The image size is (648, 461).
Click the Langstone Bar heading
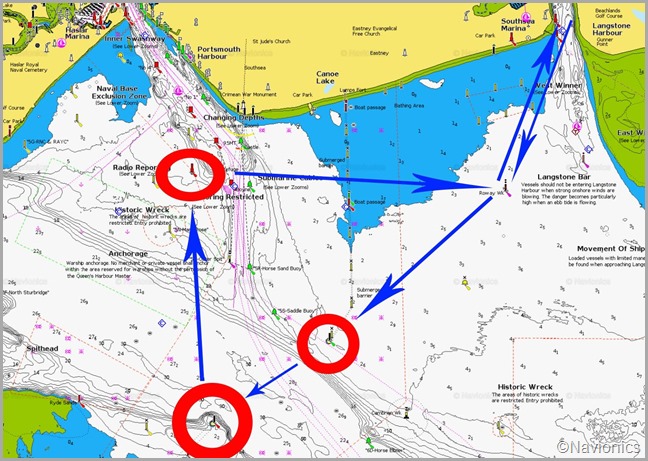click(x=564, y=176)
